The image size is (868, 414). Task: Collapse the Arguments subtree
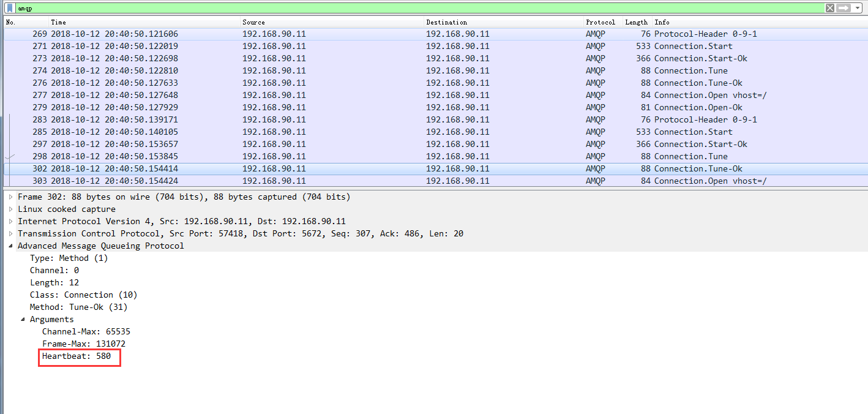click(x=23, y=319)
